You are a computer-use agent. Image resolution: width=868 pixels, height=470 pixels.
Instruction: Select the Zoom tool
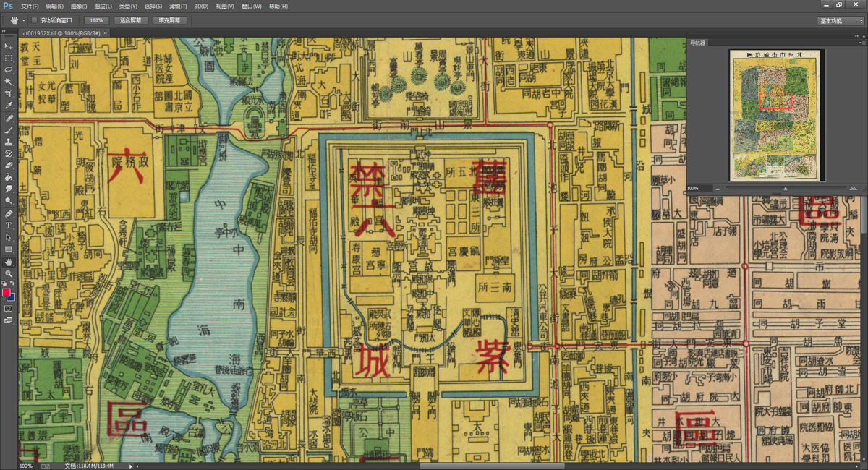point(9,273)
